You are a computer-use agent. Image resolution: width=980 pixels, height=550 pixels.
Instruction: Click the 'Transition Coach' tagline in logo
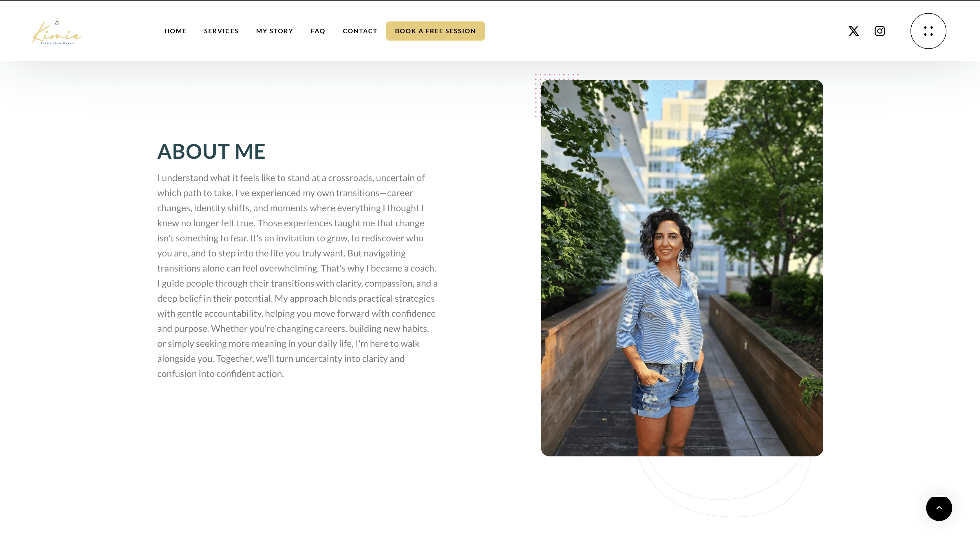click(57, 43)
